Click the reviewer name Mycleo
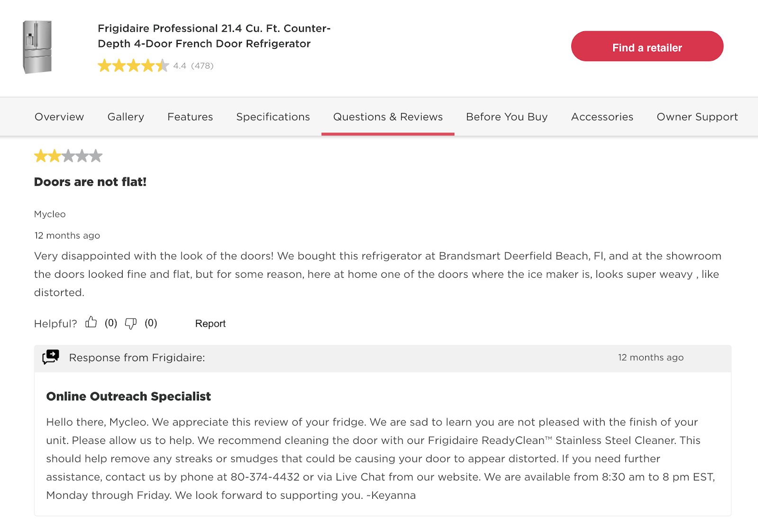 pyautogui.click(x=50, y=214)
